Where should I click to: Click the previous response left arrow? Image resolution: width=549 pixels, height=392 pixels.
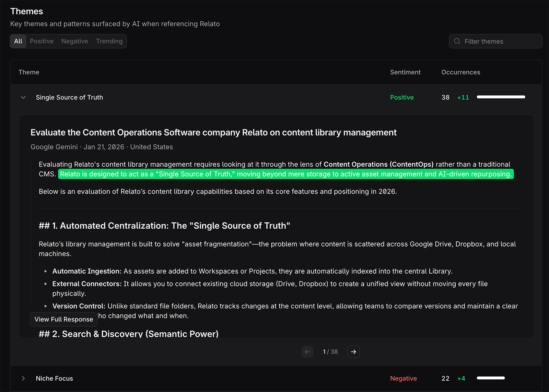307,352
